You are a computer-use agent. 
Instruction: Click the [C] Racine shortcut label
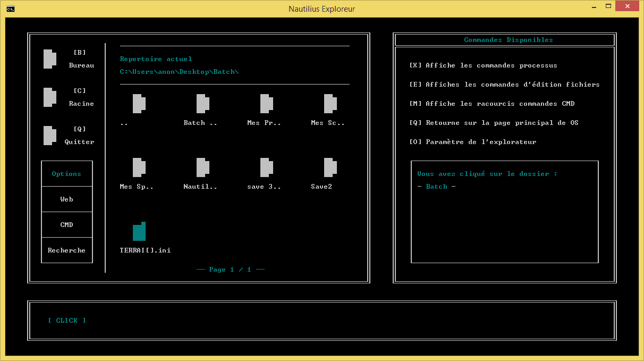(81, 97)
